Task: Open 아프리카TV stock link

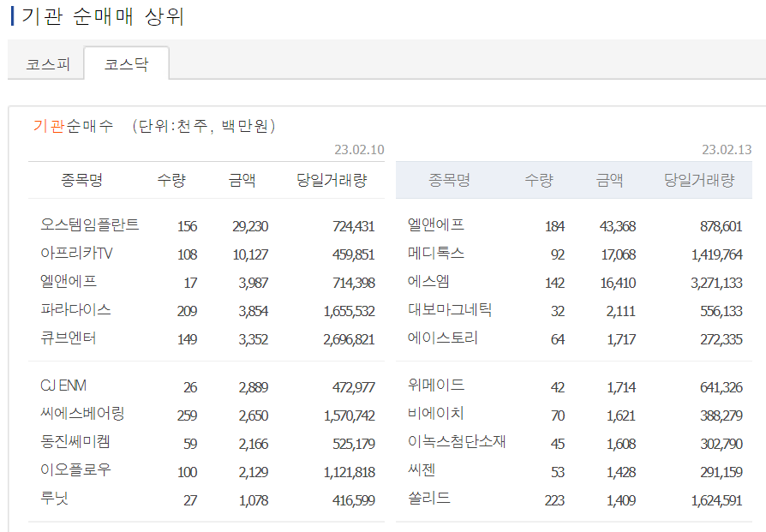Action: [76, 253]
